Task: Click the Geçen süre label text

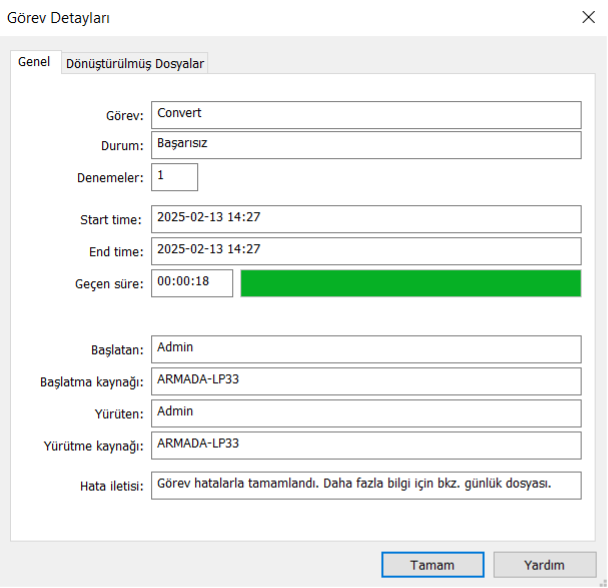Action: point(111,284)
